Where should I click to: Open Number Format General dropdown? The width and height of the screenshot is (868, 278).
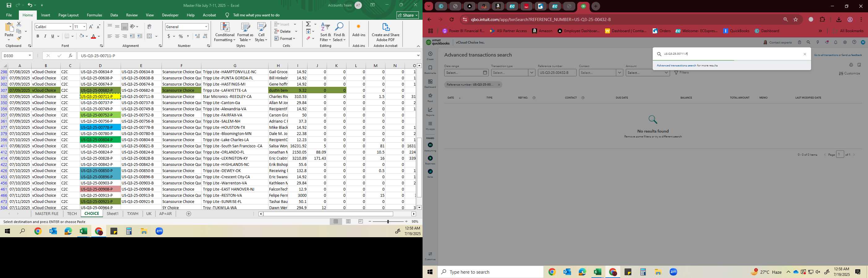(x=206, y=27)
